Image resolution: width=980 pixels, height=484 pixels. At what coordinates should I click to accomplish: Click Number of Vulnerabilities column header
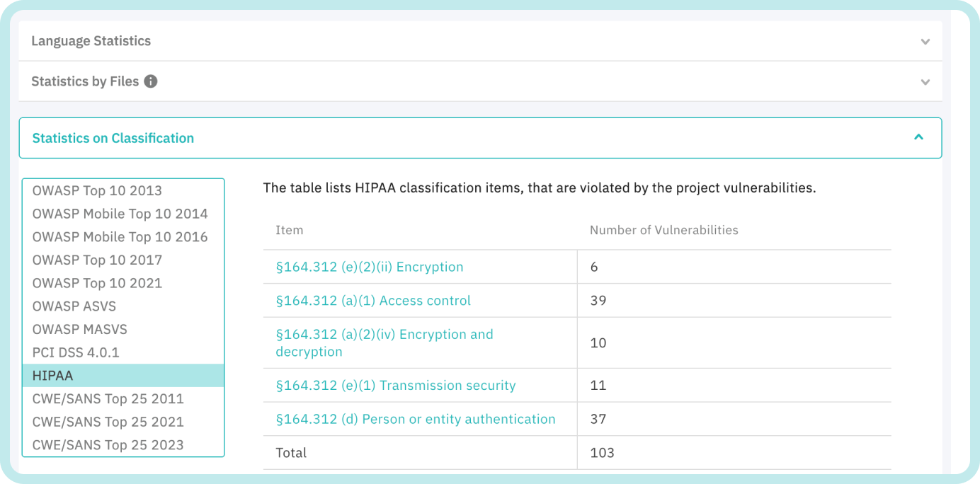click(664, 230)
